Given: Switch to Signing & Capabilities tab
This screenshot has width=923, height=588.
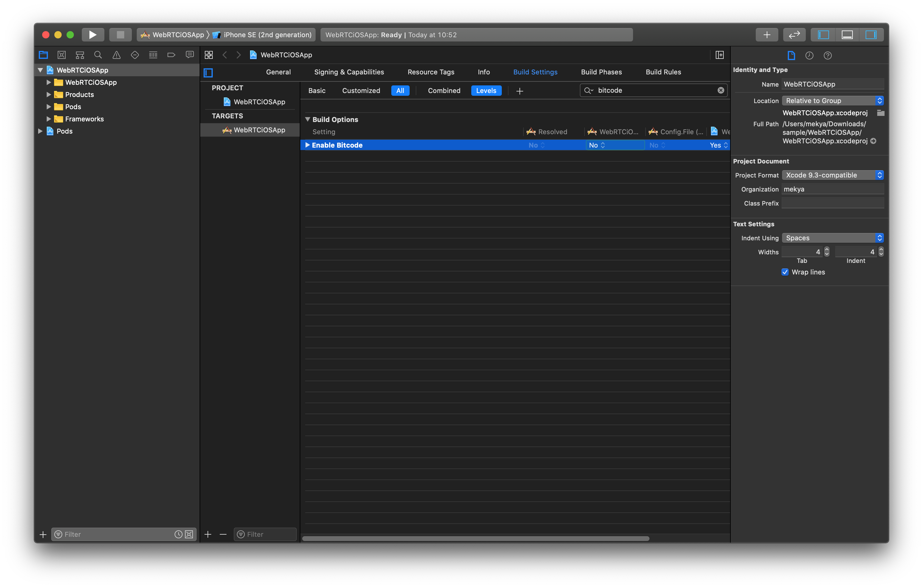Looking at the screenshot, I should (349, 72).
